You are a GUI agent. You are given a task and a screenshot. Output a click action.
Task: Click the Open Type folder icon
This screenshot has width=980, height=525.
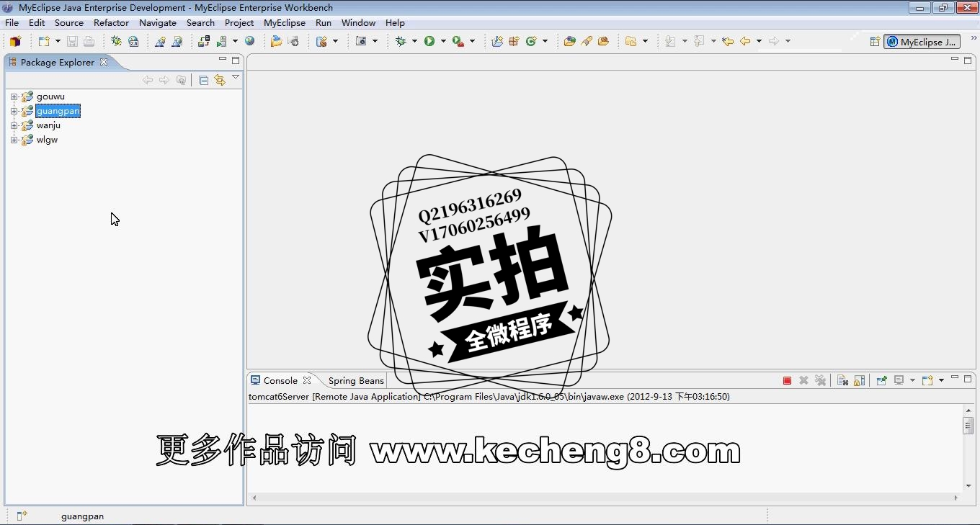569,41
